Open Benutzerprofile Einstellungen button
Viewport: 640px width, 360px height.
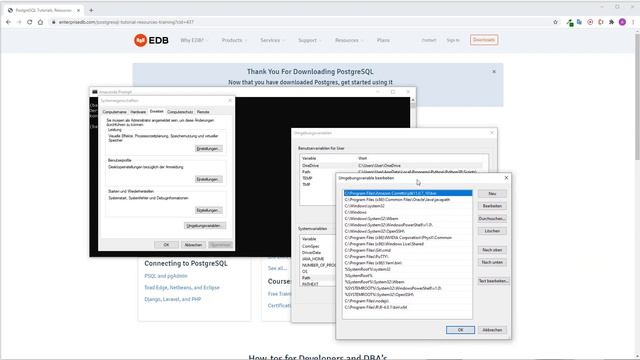pyautogui.click(x=209, y=179)
